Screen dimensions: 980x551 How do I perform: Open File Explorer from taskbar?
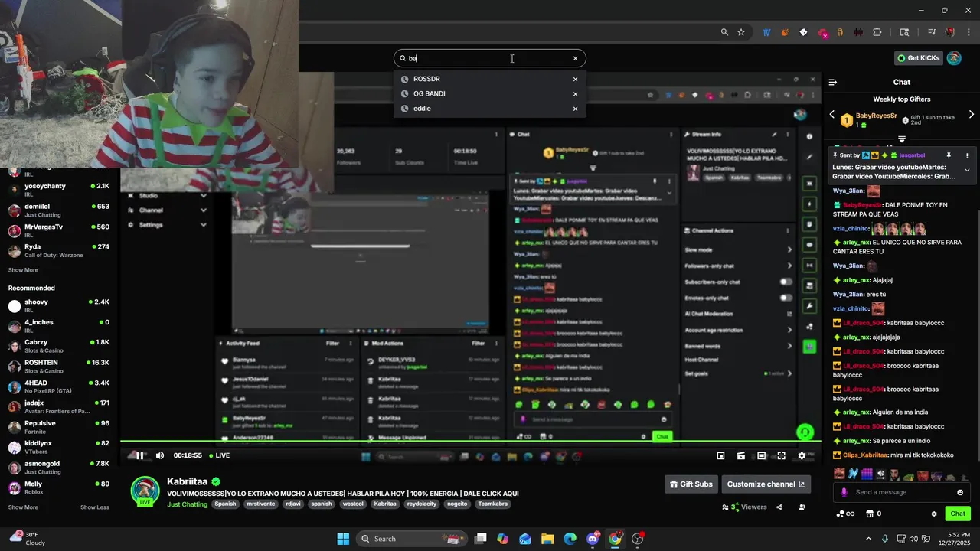coord(547,539)
